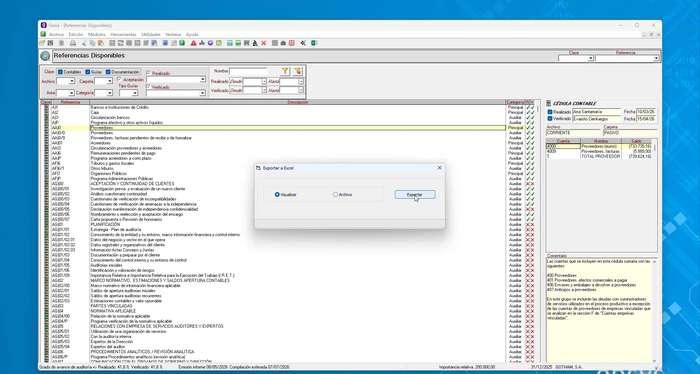Open the Módulos menu
This screenshot has height=374, width=700.
click(x=97, y=34)
